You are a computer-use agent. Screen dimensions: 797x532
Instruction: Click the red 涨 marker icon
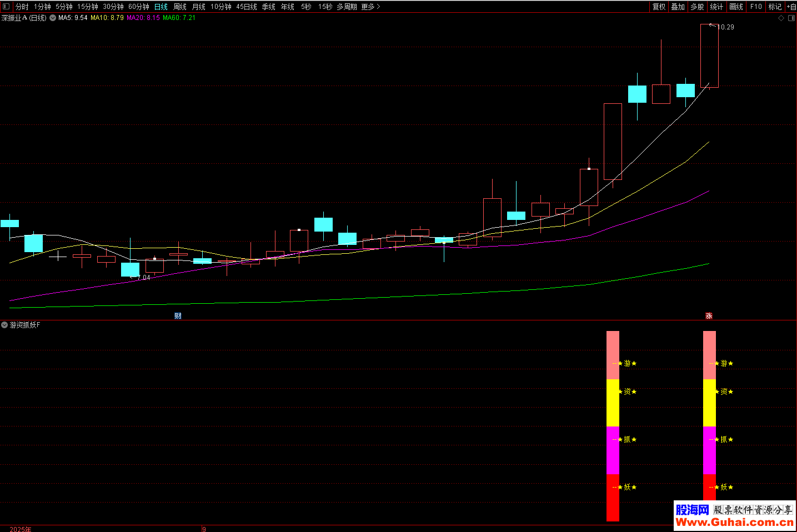(709, 315)
